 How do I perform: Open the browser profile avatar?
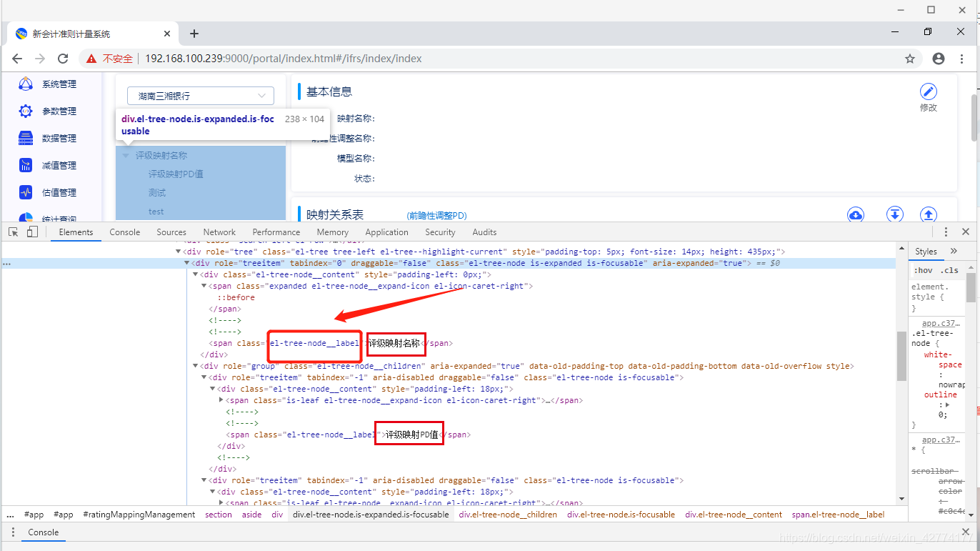(939, 59)
